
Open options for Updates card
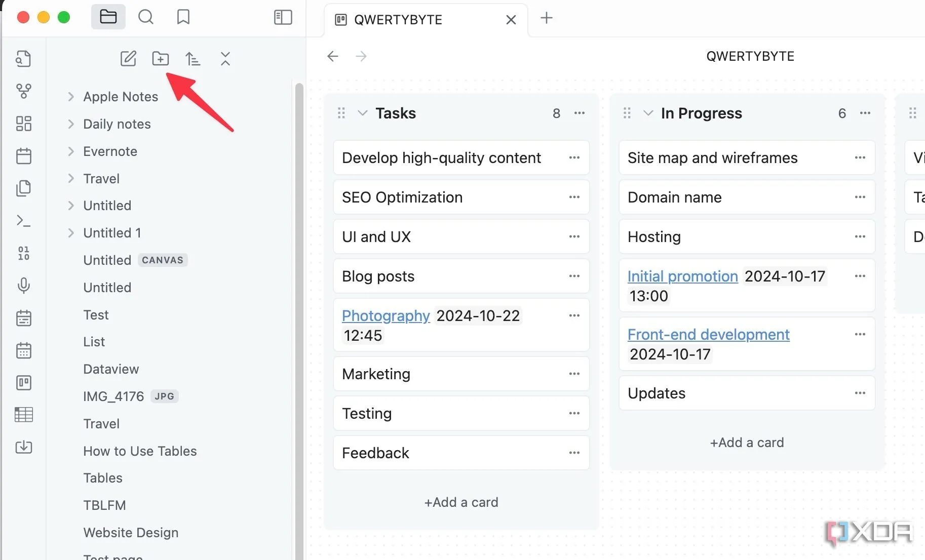click(x=860, y=393)
